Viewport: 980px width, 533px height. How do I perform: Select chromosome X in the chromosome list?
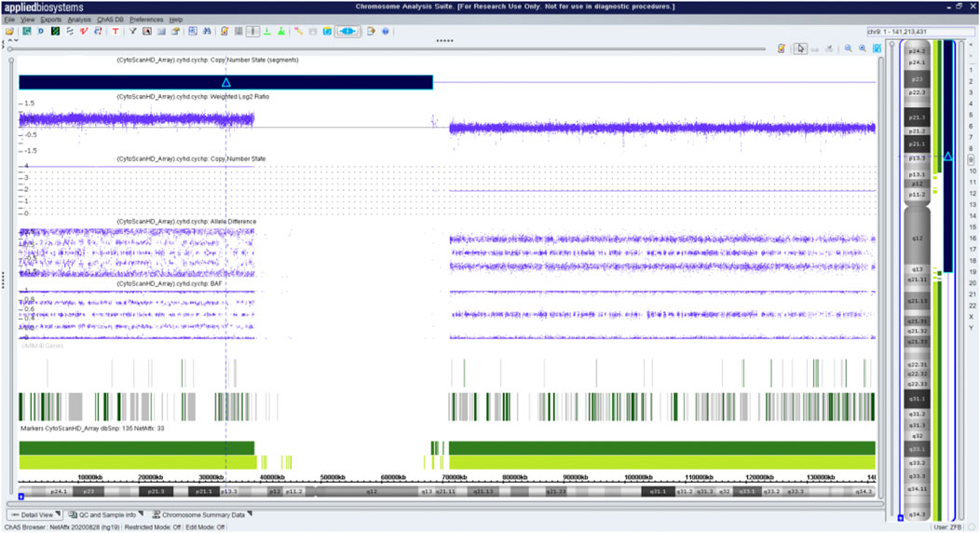click(972, 317)
